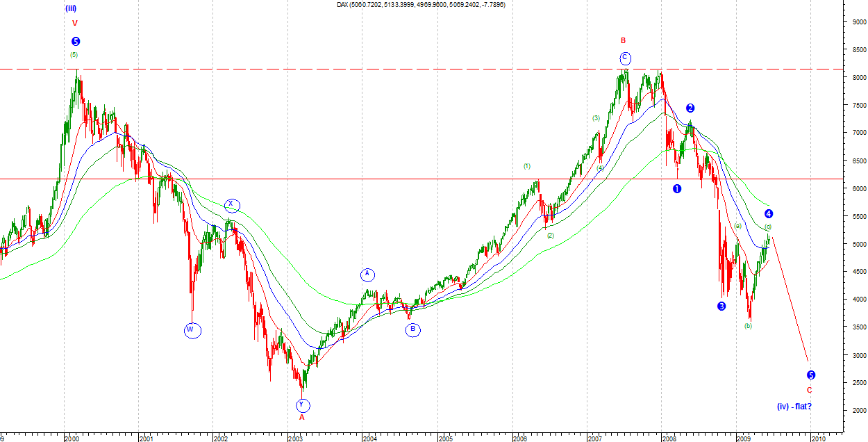This screenshot has height=442, width=868.
Task: Click the "(iv) - flat?" annotation
Action: [x=794, y=406]
